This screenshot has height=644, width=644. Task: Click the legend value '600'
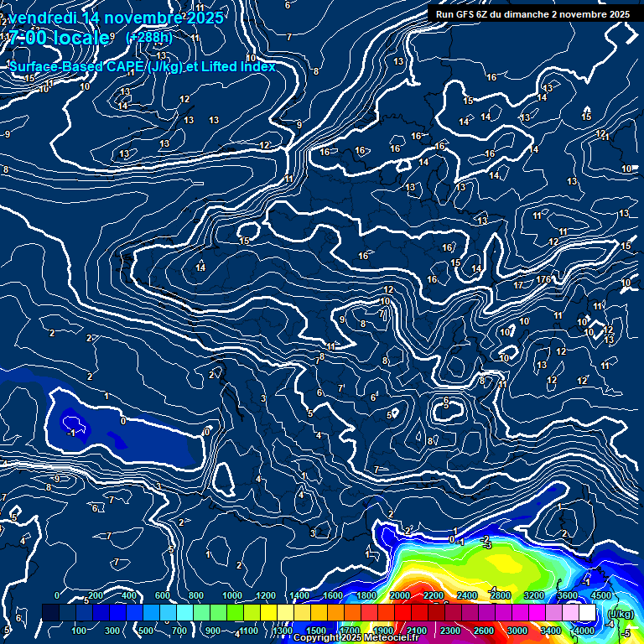(x=163, y=595)
